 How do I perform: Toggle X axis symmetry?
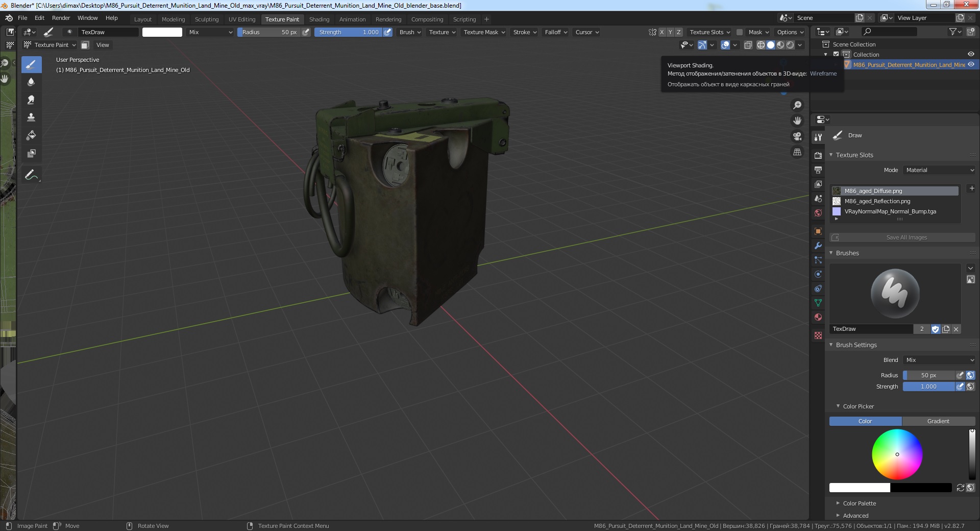[662, 32]
